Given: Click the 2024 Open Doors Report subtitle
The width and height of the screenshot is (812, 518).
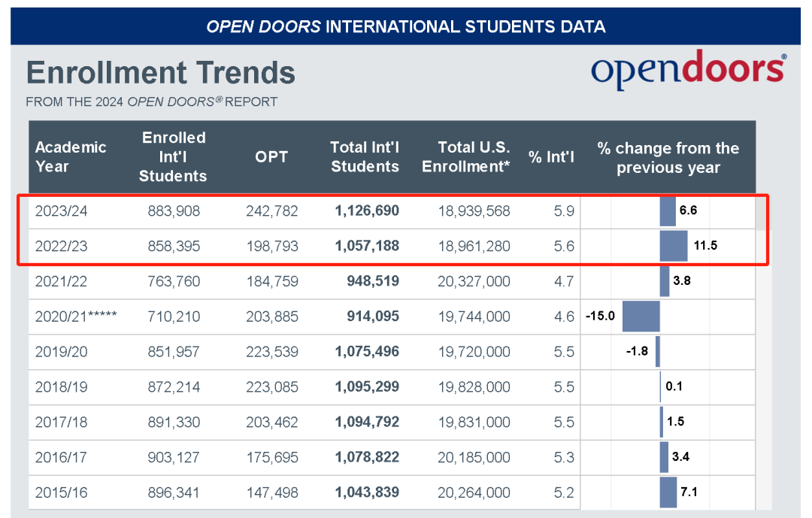Looking at the screenshot, I should tap(152, 101).
